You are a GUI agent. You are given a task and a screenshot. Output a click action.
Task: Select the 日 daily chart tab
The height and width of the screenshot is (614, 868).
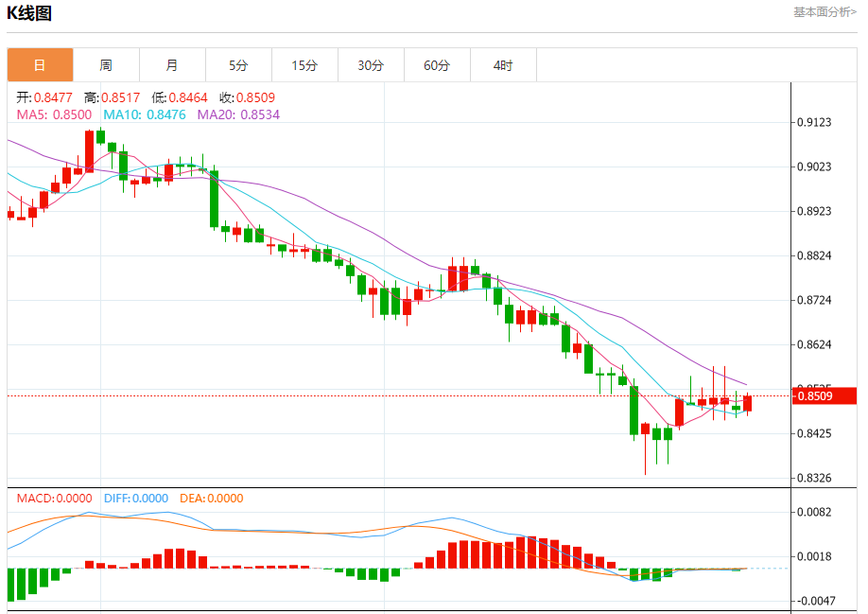40,64
